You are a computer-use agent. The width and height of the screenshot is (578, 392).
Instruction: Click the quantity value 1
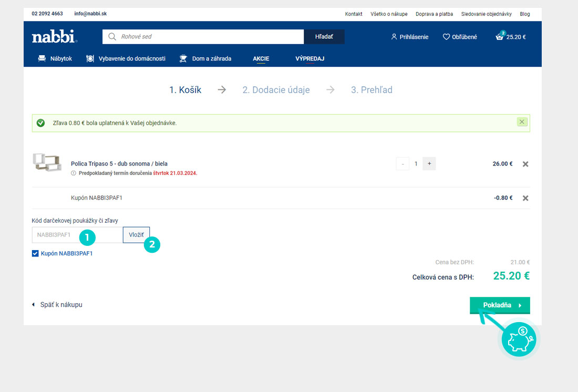(x=416, y=164)
